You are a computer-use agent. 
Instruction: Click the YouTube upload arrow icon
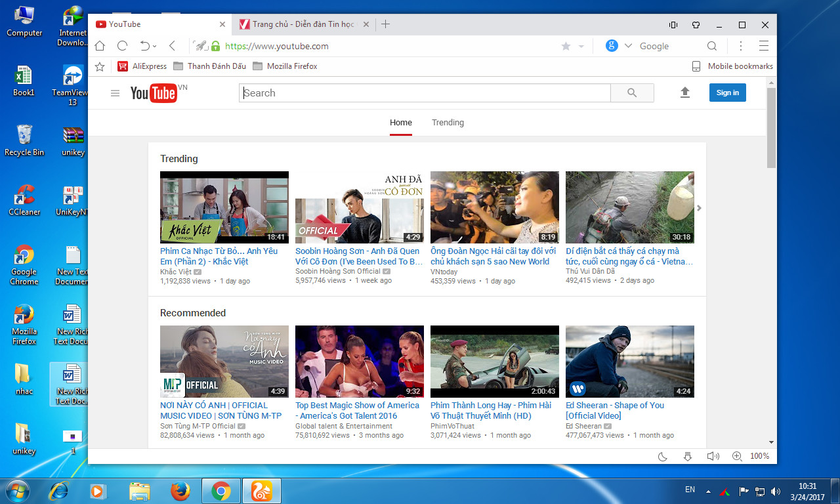pos(685,93)
